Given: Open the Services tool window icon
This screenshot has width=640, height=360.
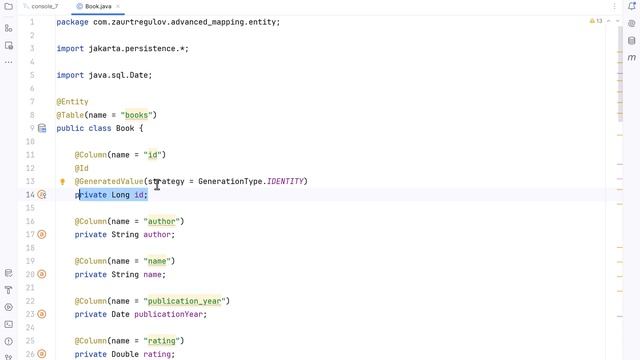Looking at the screenshot, I should [x=8, y=307].
